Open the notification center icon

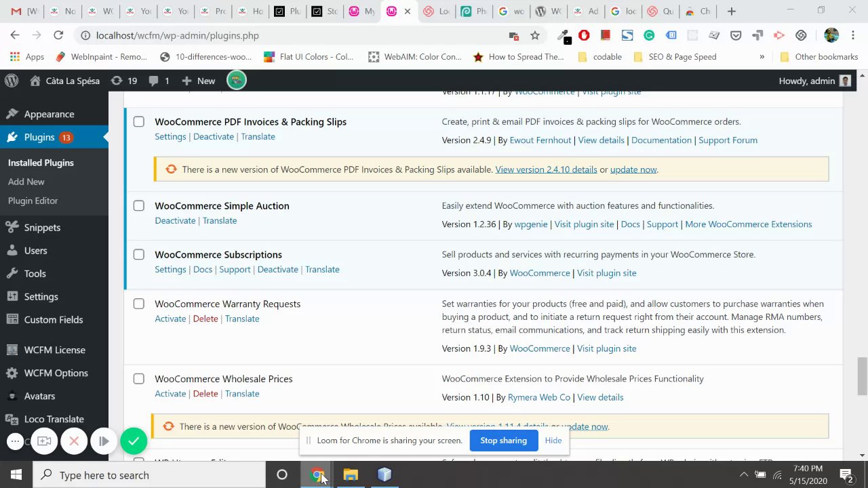coord(846,475)
